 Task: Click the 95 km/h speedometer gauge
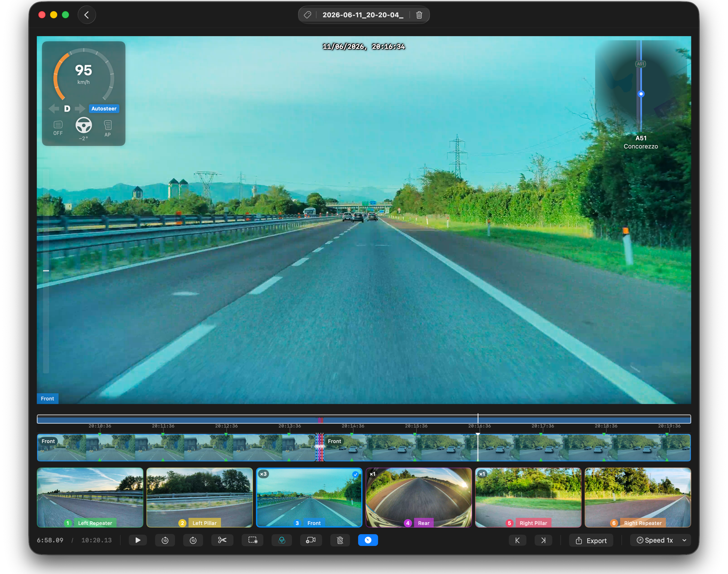pos(83,74)
